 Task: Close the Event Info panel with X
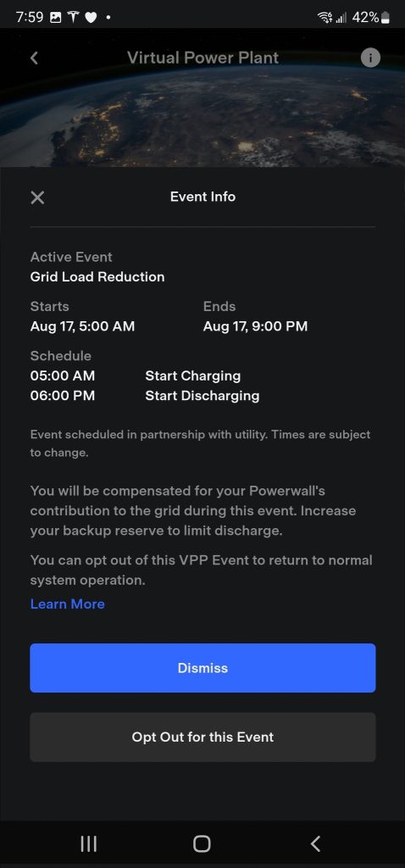tap(37, 197)
